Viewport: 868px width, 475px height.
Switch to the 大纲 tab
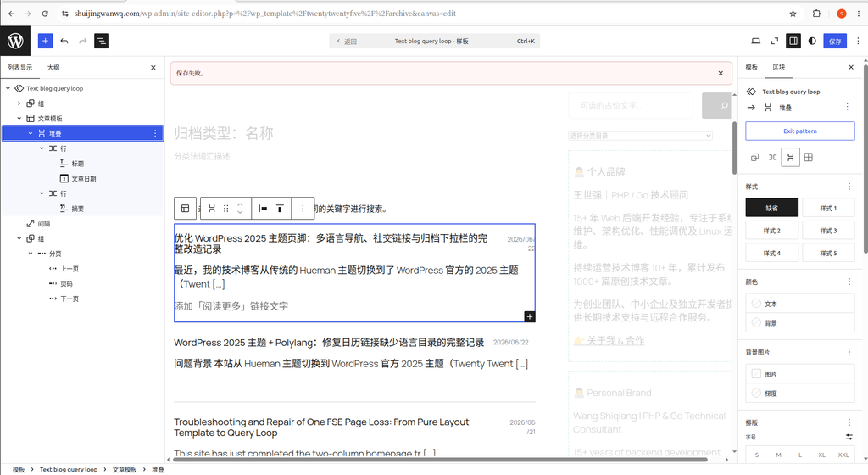click(53, 68)
